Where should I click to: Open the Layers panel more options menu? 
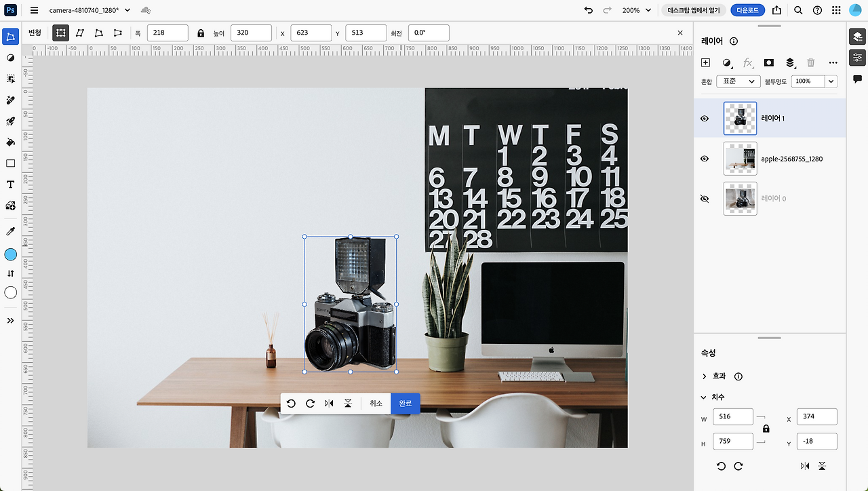[x=833, y=62]
